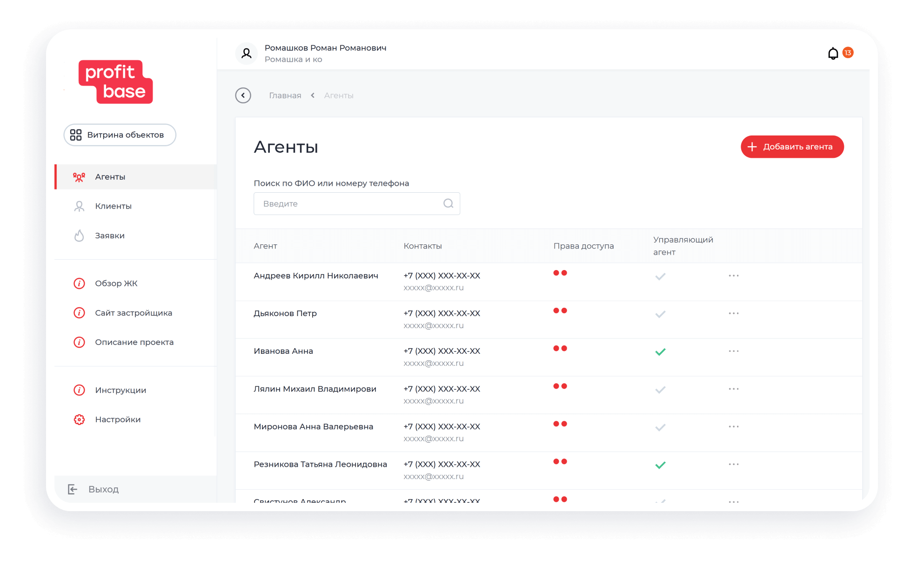Uncheck managing agent for Иванова Анна
924x574 pixels.
pos(660,352)
